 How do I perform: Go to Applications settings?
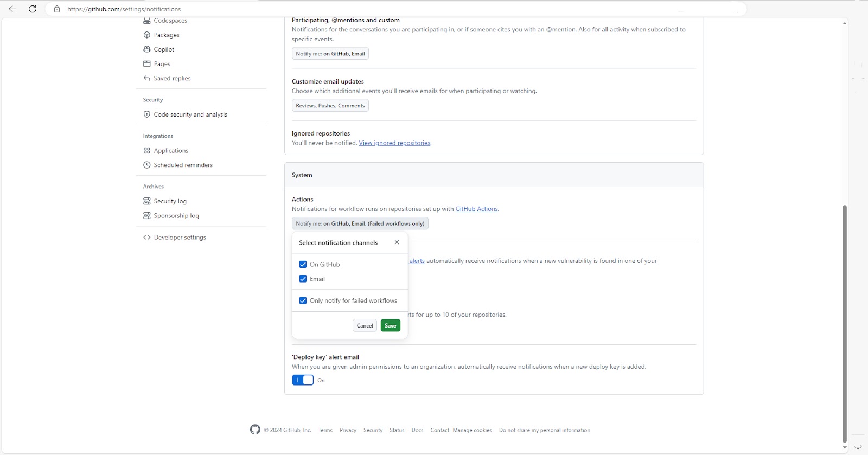[171, 151]
